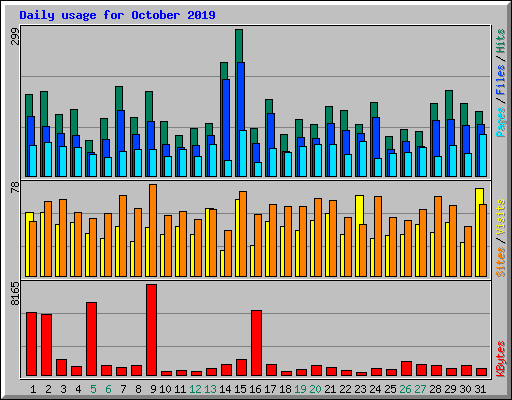Image resolution: width=512 pixels, height=400 pixels.
Task: Click the green weekend day 27 label
Action: [420, 389]
